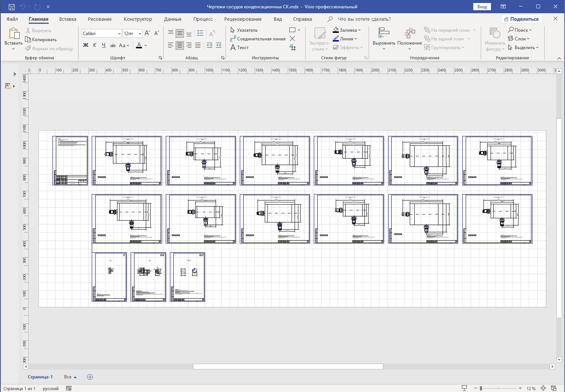The height and width of the screenshot is (392, 565).
Task: Click the Sign in (Вход) button
Action: (x=482, y=7)
